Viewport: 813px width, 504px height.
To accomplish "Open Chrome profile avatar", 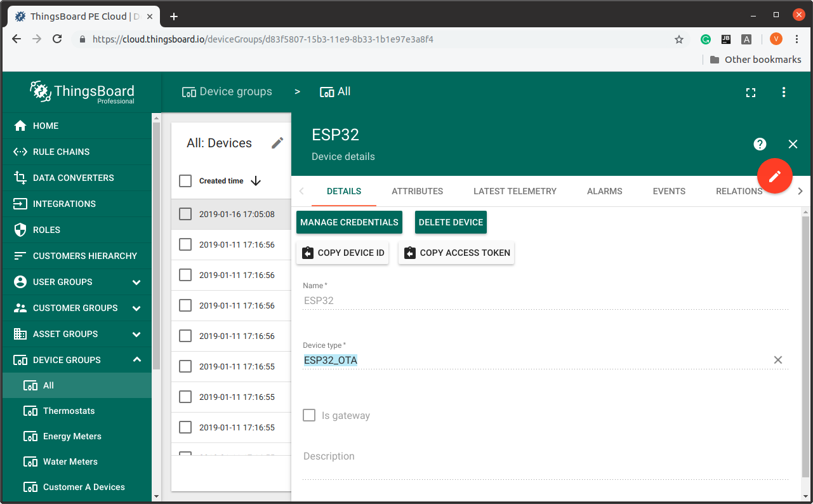I will click(776, 39).
